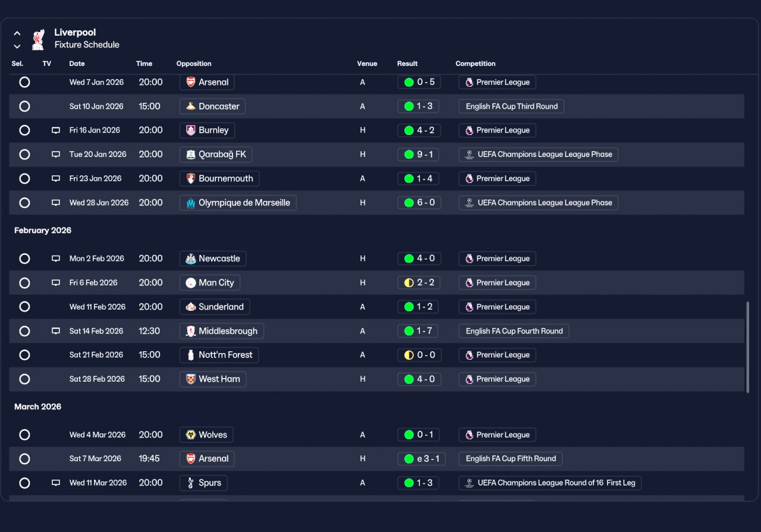This screenshot has width=761, height=532.
Task: Click the TV icon on Man City row
Action: pos(56,283)
